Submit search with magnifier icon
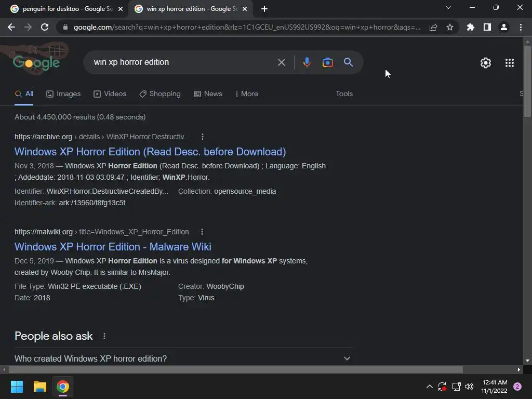Viewport: 532px width, 399px height. click(348, 62)
